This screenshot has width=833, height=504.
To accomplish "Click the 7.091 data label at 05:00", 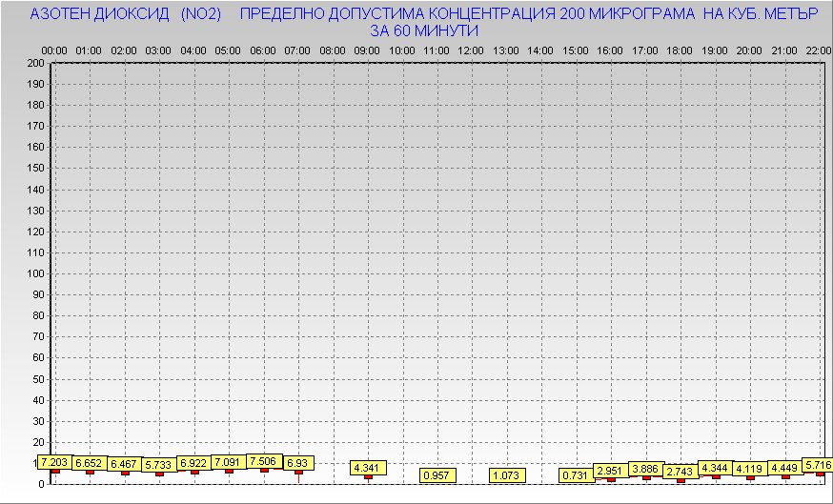I will point(229,462).
